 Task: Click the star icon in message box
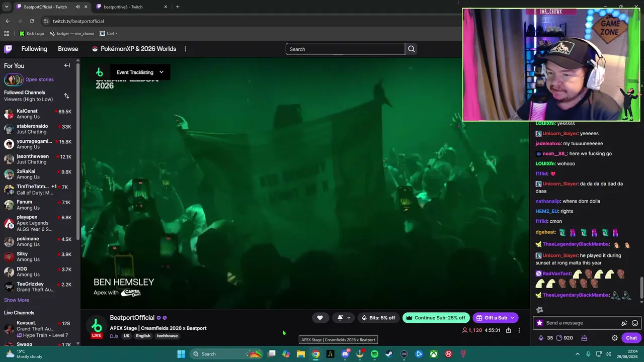click(x=540, y=323)
